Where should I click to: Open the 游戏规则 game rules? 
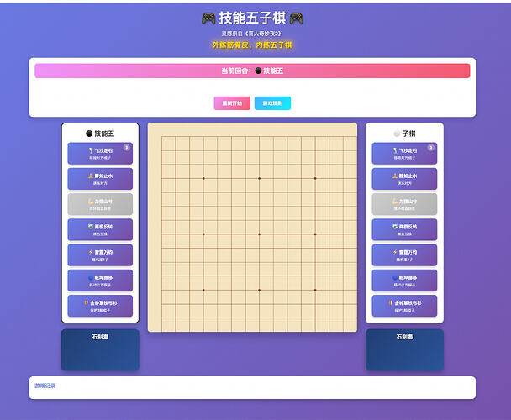[x=272, y=103]
